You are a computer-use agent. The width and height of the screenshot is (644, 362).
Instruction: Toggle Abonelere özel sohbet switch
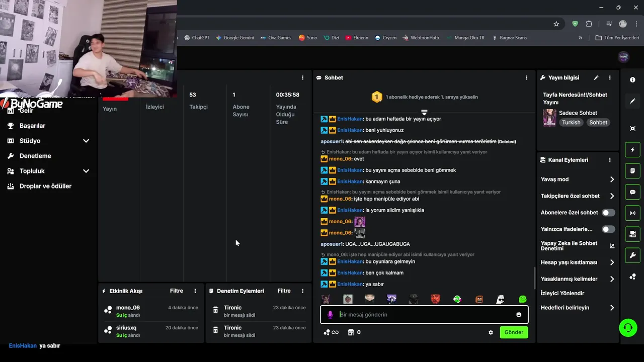click(608, 213)
